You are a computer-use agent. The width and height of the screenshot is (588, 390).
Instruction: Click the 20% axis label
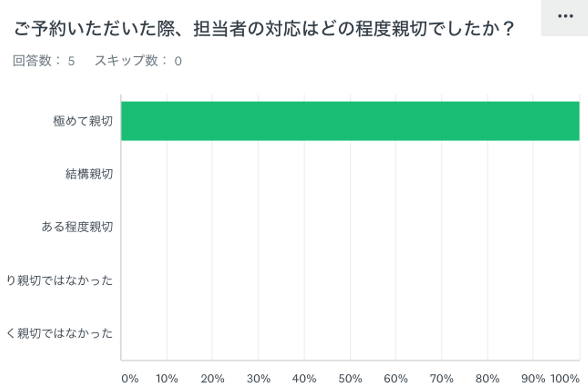212,379
